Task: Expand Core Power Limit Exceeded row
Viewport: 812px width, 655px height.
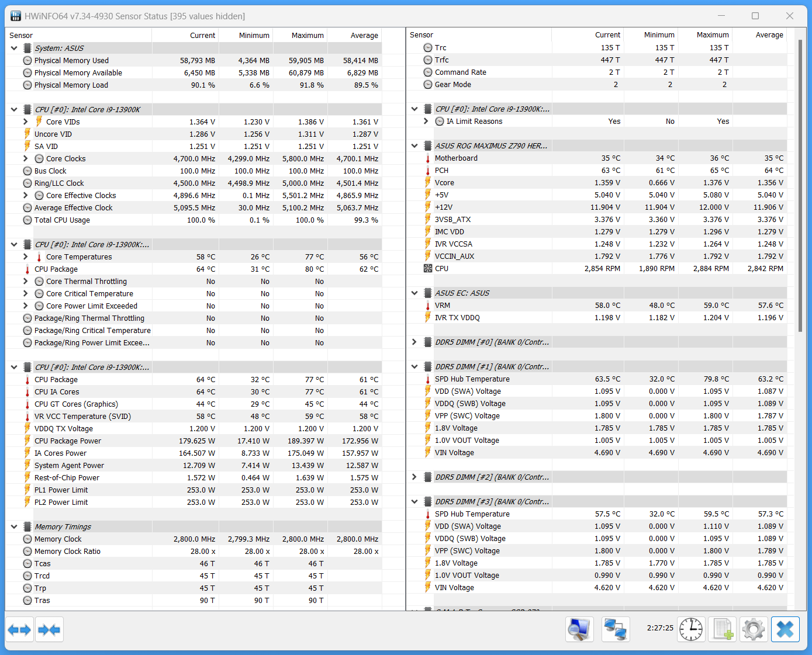Action: tap(26, 306)
